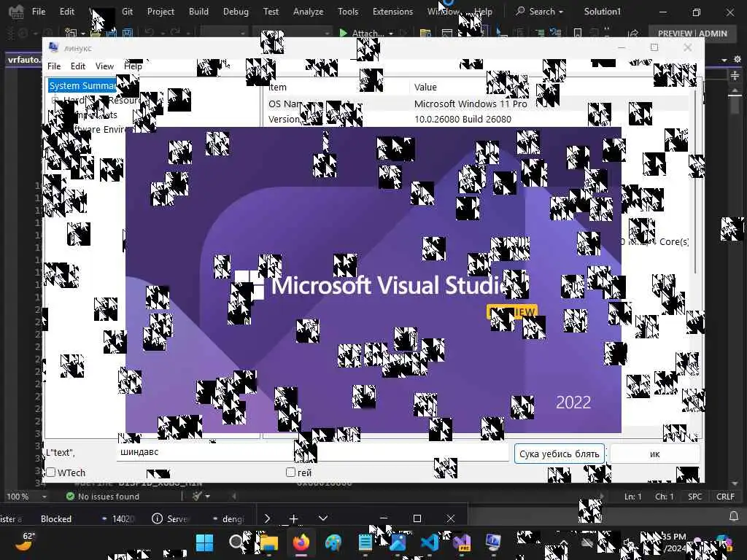Click the share icon near PREVIEW ADMIN
The image size is (747, 560).
pyautogui.click(x=633, y=33)
